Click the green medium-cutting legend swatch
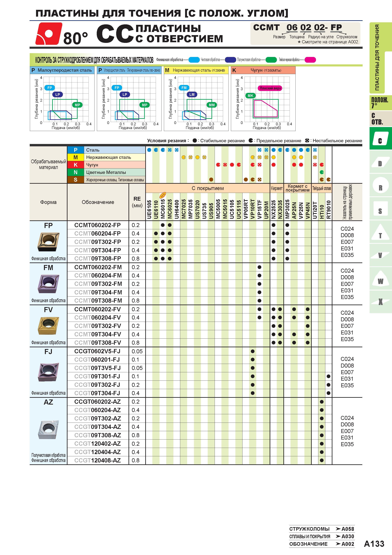This screenshot has height=555, width=392. click(271, 60)
